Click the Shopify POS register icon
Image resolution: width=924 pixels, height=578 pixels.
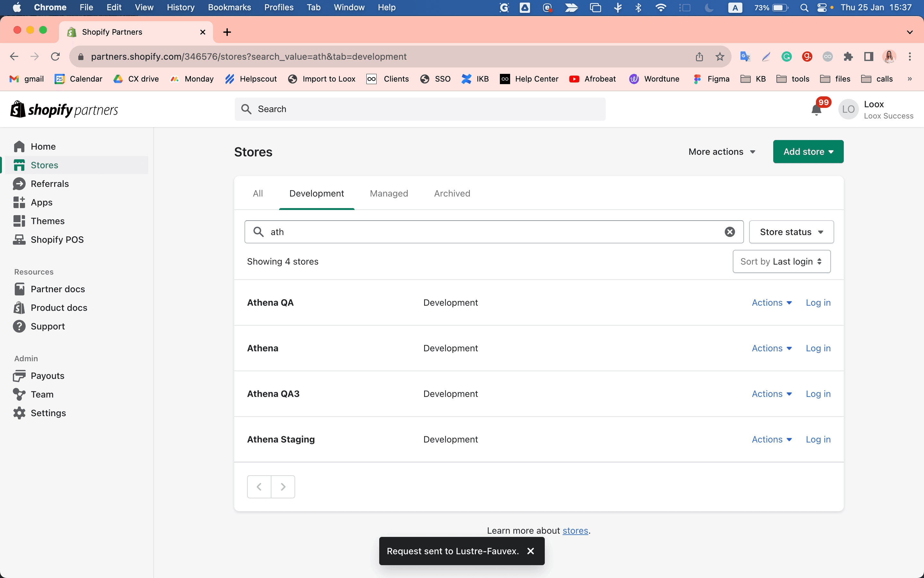click(19, 240)
